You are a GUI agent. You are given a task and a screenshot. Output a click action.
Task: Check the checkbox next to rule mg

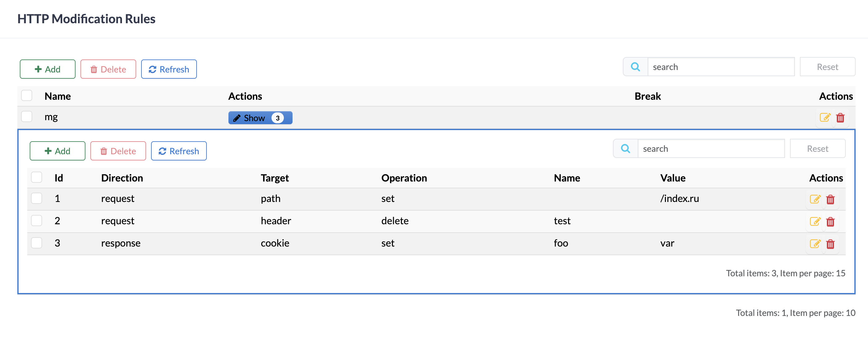pos(27,116)
